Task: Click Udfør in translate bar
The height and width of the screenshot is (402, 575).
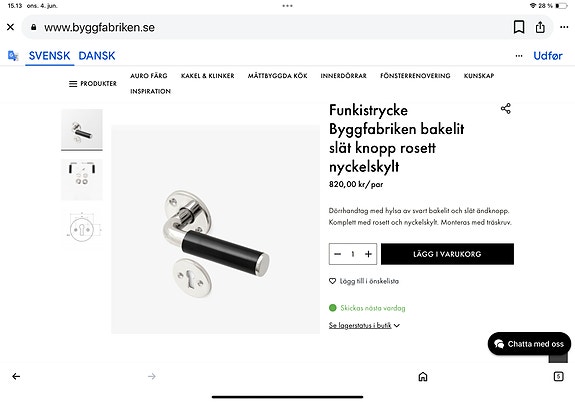Action: [548, 56]
